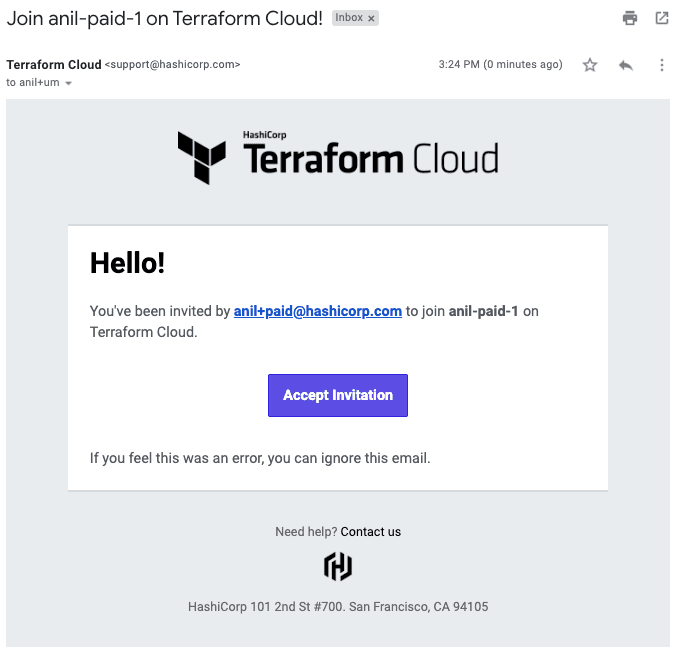Open the email in a new window
Screen dimensions: 677x658
tap(661, 18)
